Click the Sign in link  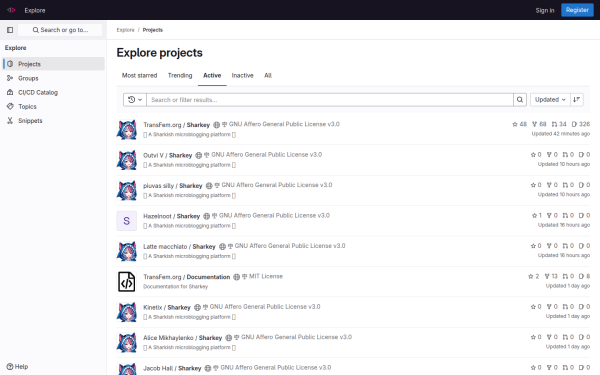(545, 10)
